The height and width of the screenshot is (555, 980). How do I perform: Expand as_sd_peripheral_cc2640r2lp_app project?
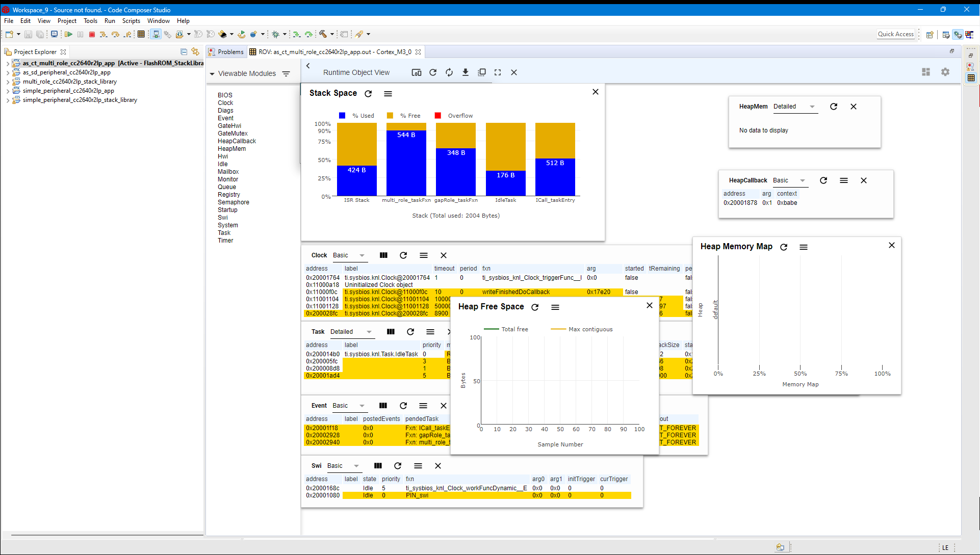(x=8, y=72)
